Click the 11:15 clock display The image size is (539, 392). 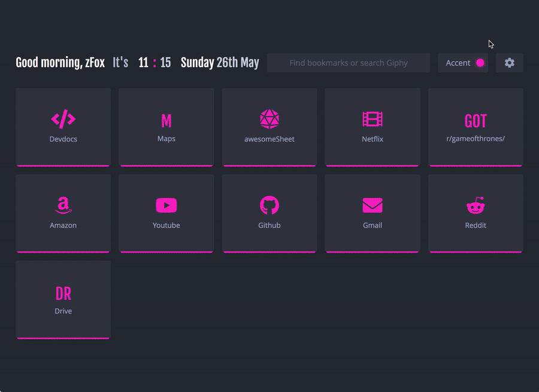click(155, 62)
